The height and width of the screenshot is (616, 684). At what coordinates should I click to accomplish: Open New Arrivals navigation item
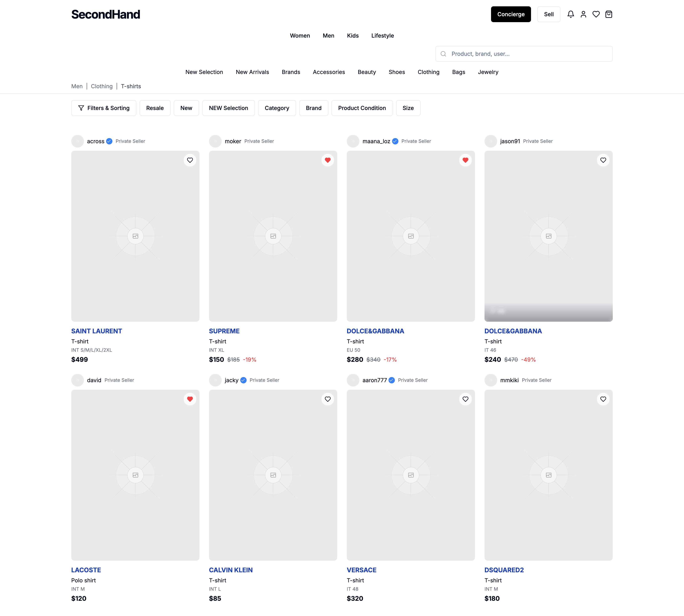pyautogui.click(x=252, y=72)
